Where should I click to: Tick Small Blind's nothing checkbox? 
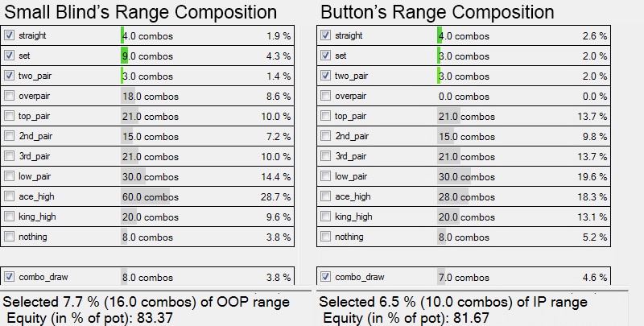9,237
